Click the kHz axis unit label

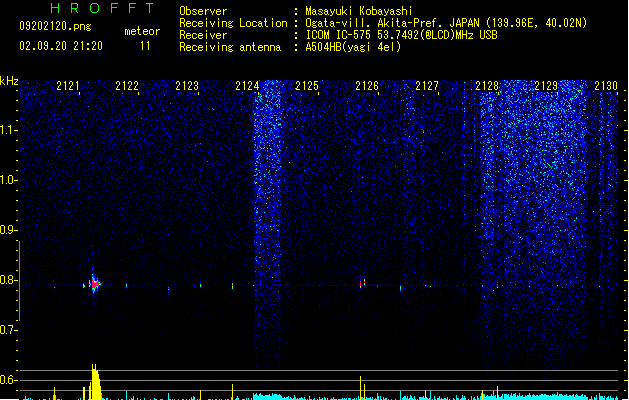(x=9, y=81)
